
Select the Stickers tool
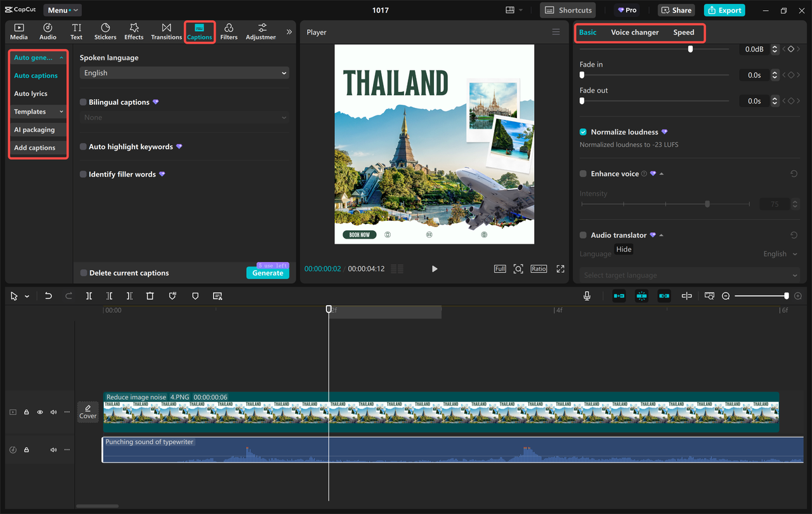[105, 31]
